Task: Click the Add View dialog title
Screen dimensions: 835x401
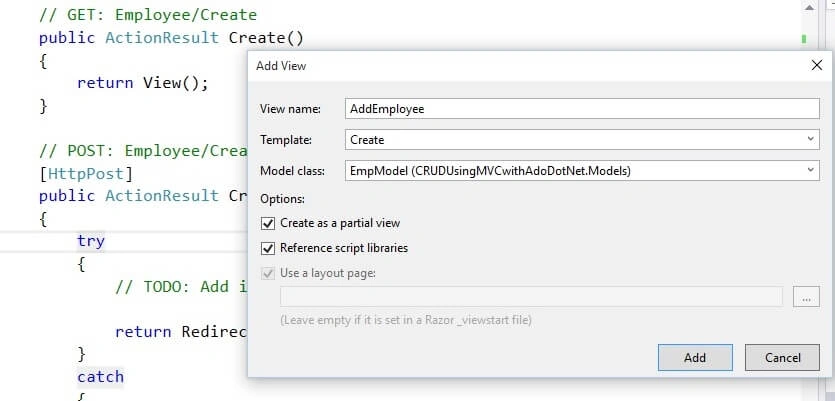Action: coord(281,66)
